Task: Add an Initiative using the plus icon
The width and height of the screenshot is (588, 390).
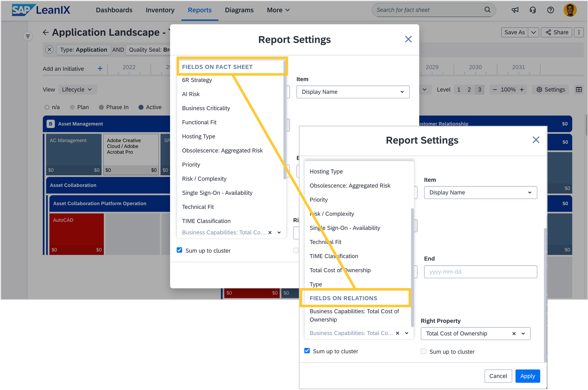Action: pos(100,69)
